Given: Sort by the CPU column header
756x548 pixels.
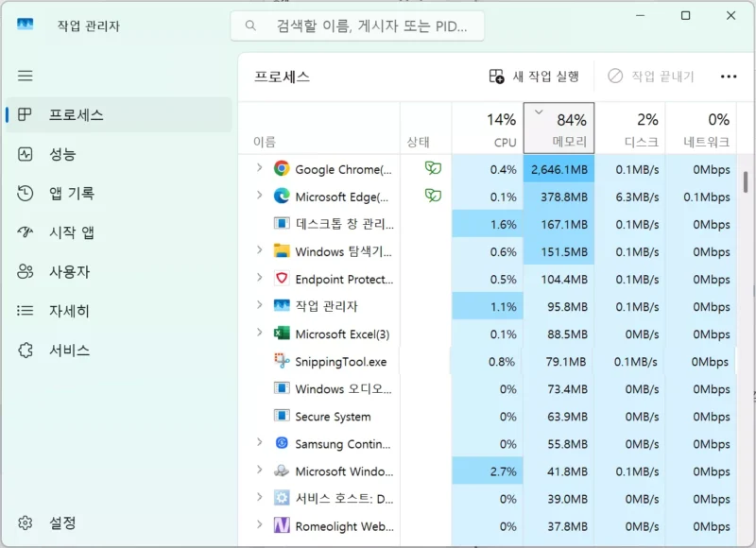Looking at the screenshot, I should [x=488, y=128].
